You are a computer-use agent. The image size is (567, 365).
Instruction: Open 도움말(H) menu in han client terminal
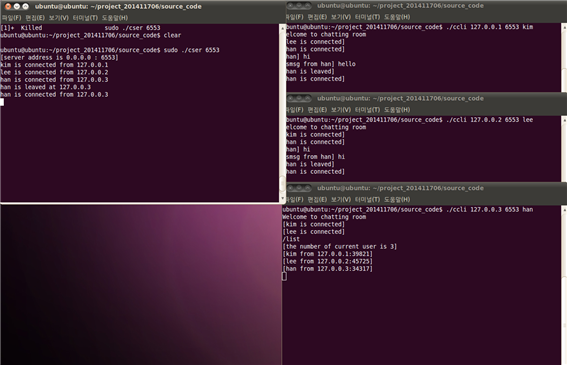coord(397,199)
